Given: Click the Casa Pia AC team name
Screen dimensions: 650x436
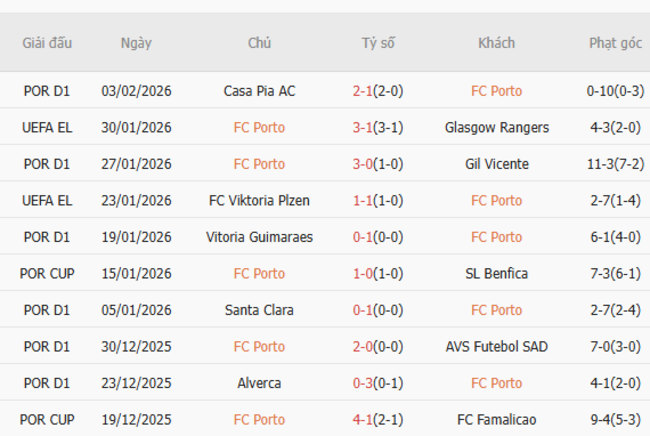Looking at the screenshot, I should 259,91.
